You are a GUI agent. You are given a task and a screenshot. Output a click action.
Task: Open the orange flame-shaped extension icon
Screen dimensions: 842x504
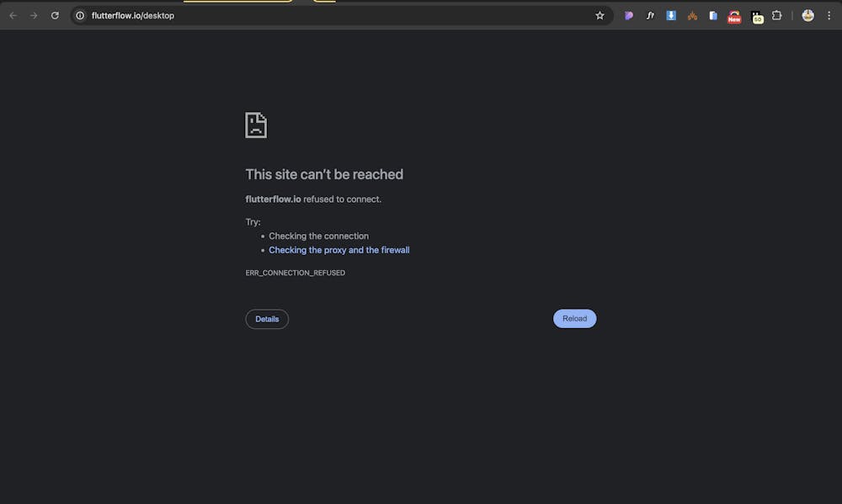pyautogui.click(x=692, y=15)
